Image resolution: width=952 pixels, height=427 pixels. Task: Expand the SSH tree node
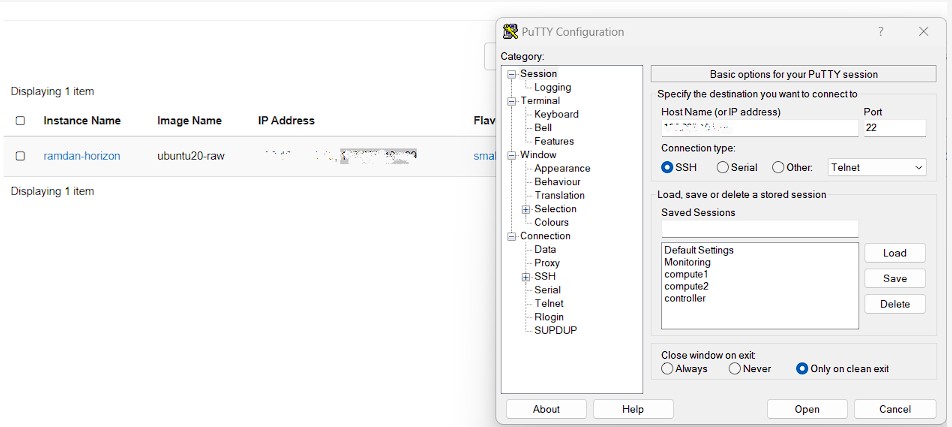[526, 277]
